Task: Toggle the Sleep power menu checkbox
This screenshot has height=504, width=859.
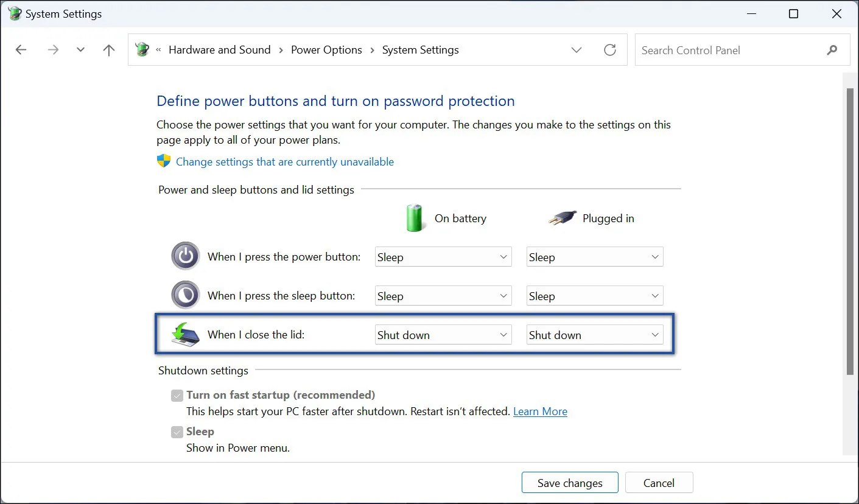Action: 177,432
